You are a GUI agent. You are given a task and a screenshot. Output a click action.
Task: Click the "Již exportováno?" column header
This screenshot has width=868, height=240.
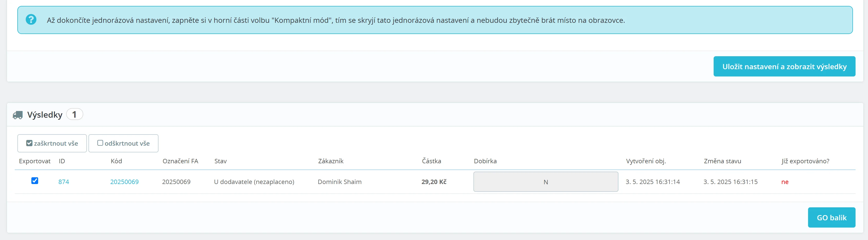click(x=805, y=161)
